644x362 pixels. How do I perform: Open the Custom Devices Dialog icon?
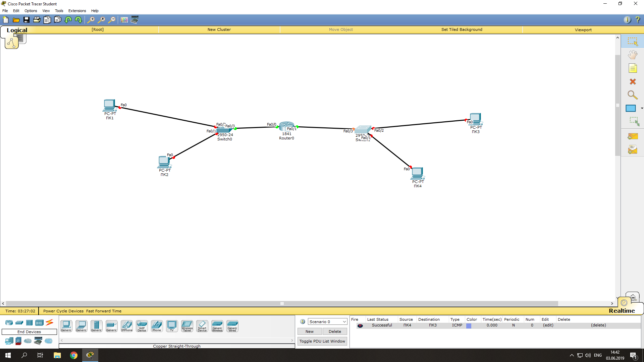click(x=135, y=20)
